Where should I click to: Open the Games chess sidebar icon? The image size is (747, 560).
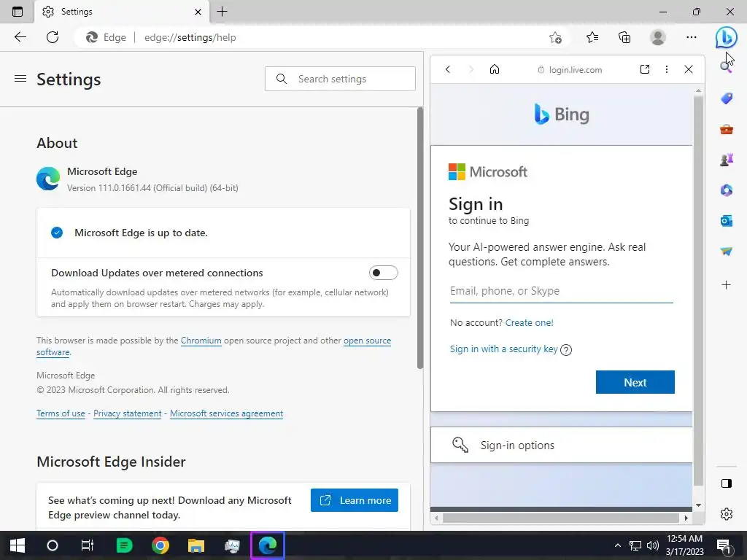726,160
